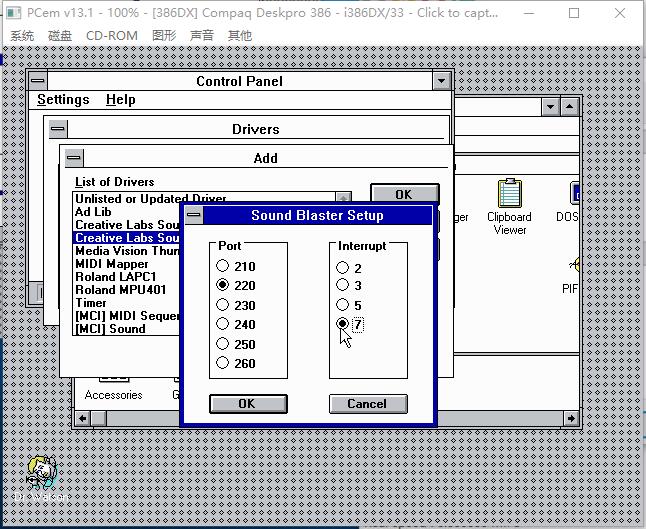Click Accessories group icon in Program Manager

pyautogui.click(x=113, y=389)
